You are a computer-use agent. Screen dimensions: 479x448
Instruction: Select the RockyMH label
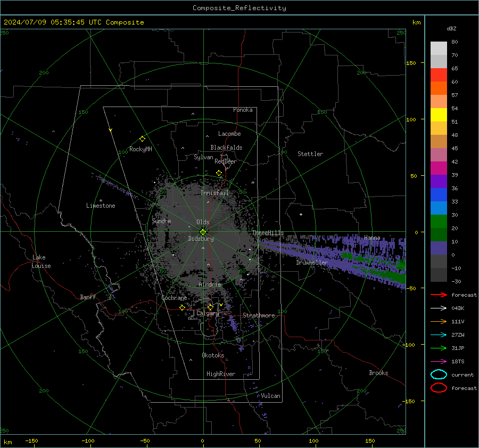(141, 149)
